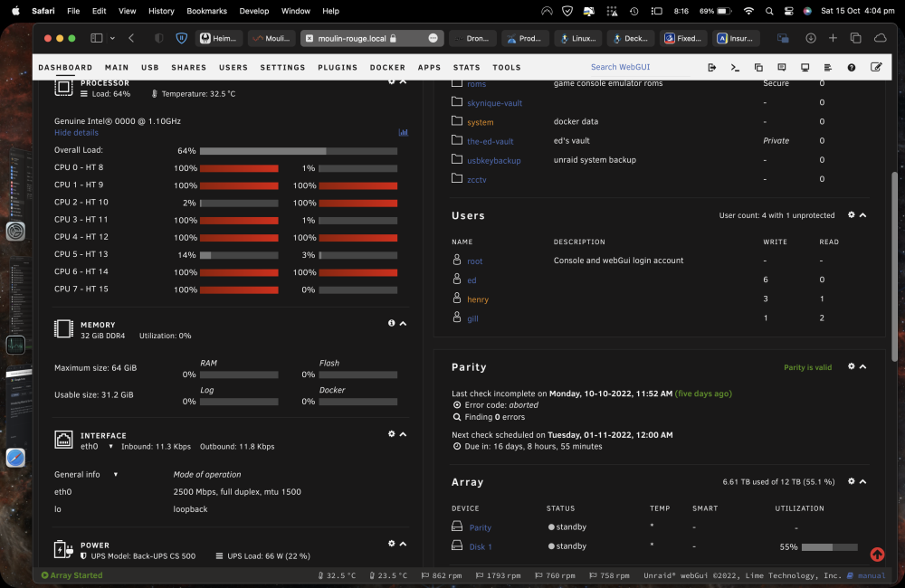Open the SETTINGS tab
Screen dimensions: 905x588
[282, 68]
